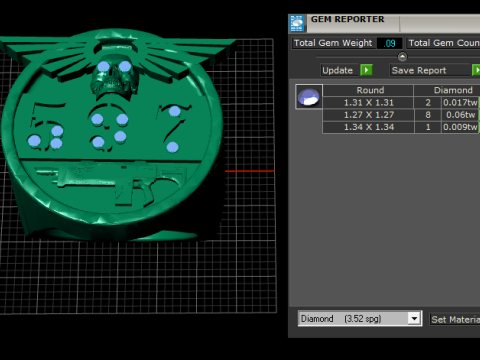Select the skull on the medallion model

click(x=114, y=79)
